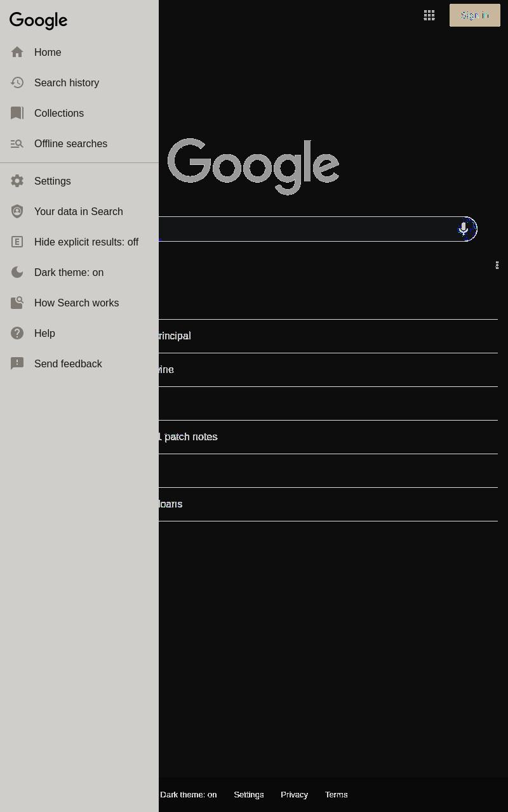Image resolution: width=508 pixels, height=812 pixels.
Task: Open the Terms footer link
Action: point(336,794)
